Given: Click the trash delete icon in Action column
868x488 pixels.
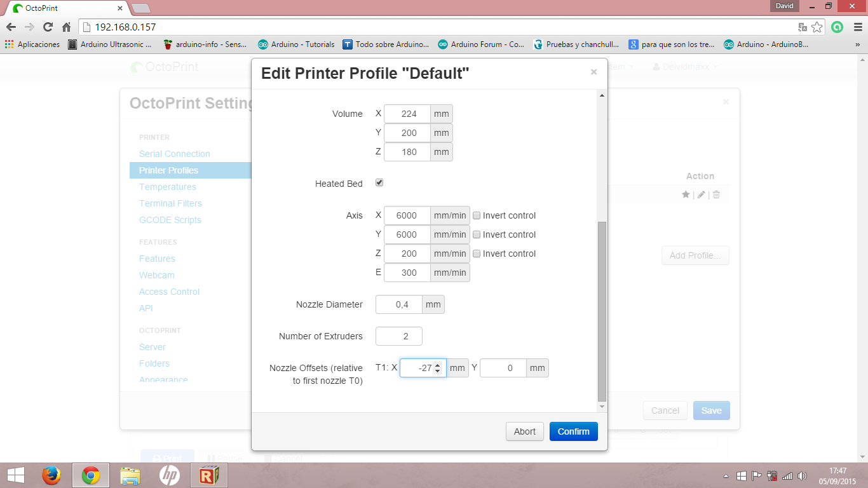Looking at the screenshot, I should click(716, 194).
